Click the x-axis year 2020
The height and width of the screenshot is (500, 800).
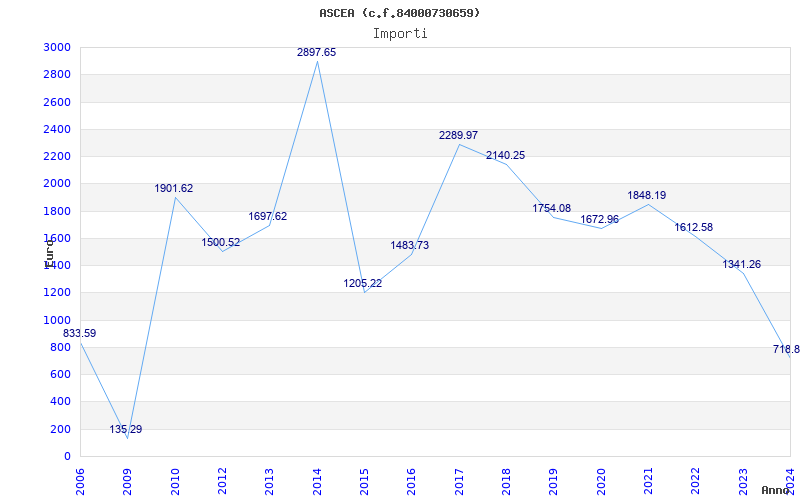[x=601, y=482]
